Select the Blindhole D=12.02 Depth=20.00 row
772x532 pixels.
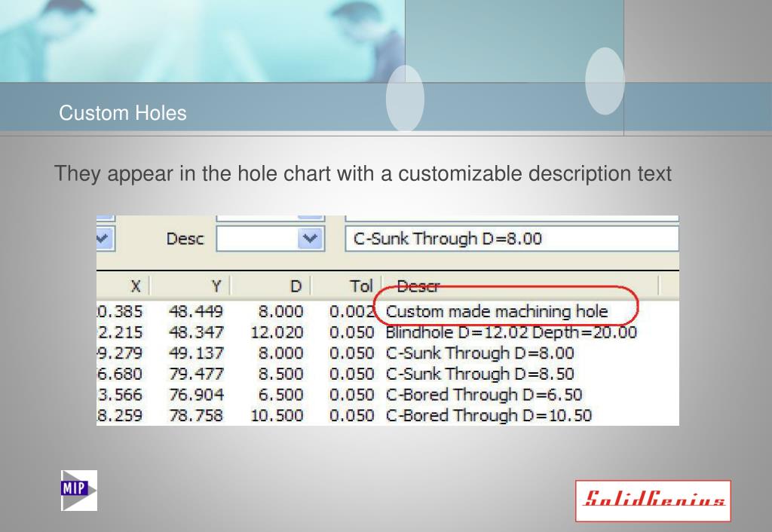pyautogui.click(x=388, y=332)
